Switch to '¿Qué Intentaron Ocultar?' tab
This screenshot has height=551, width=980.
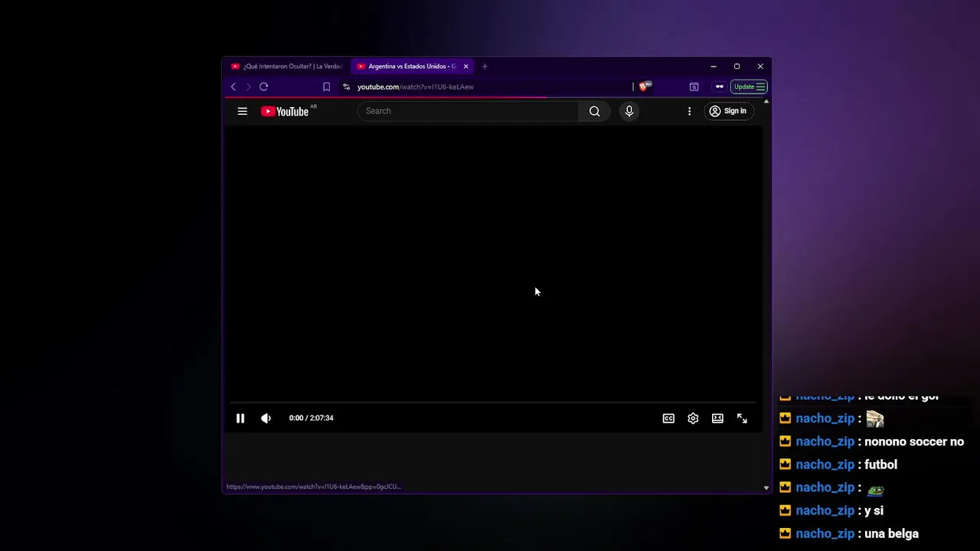pyautogui.click(x=287, y=67)
